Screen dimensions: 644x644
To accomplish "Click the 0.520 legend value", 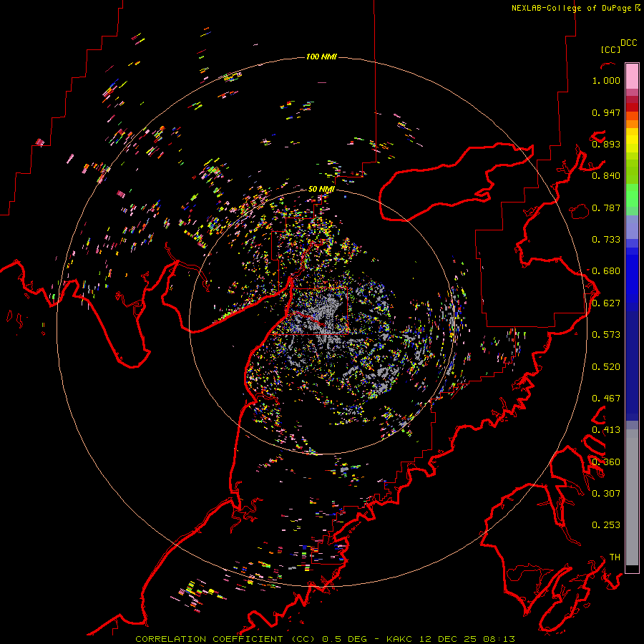I will tap(606, 367).
